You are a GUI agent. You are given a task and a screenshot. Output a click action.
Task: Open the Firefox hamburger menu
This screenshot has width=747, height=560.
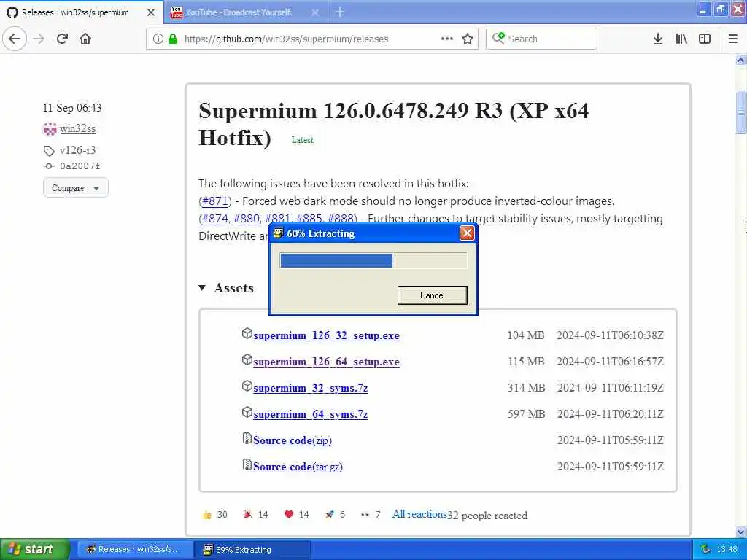click(732, 39)
